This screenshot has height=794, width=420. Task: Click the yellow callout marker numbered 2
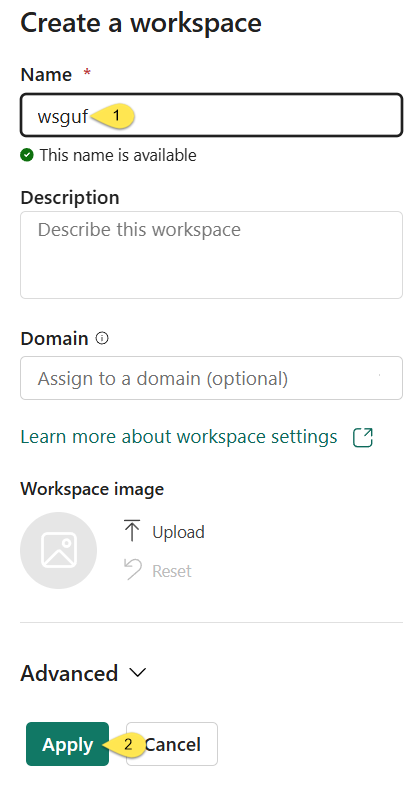(125, 744)
